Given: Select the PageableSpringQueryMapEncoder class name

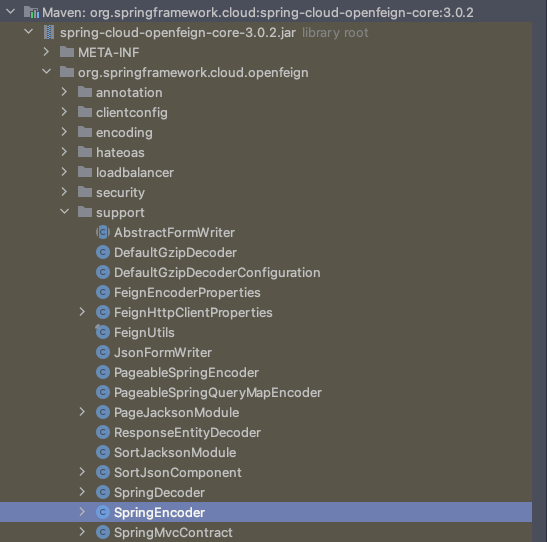Looking at the screenshot, I should point(218,392).
